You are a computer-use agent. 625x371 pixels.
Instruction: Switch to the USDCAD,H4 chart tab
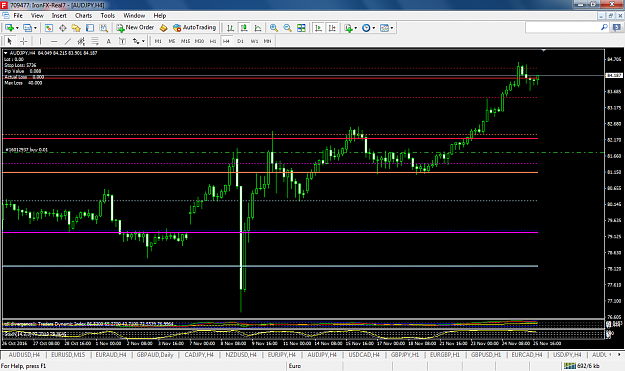tap(364, 355)
